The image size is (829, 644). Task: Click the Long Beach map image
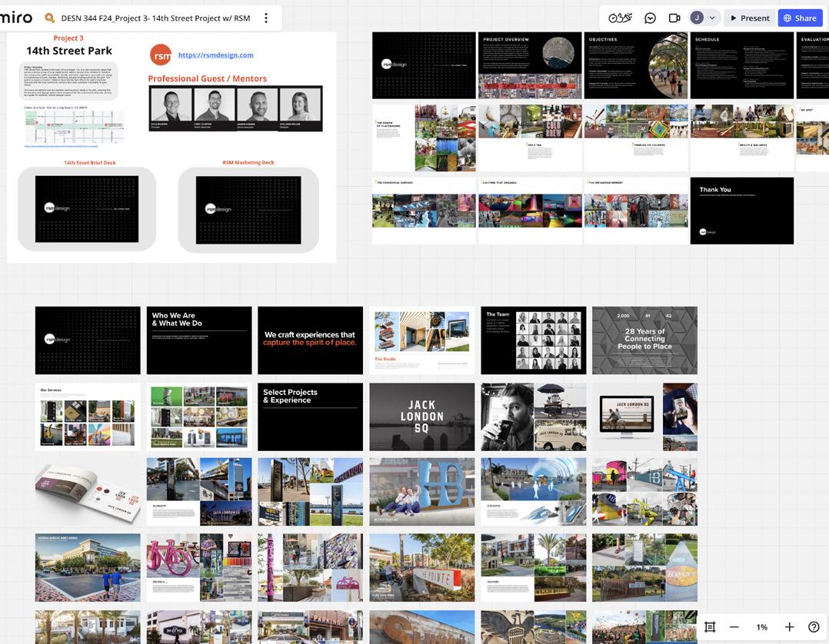click(75, 127)
